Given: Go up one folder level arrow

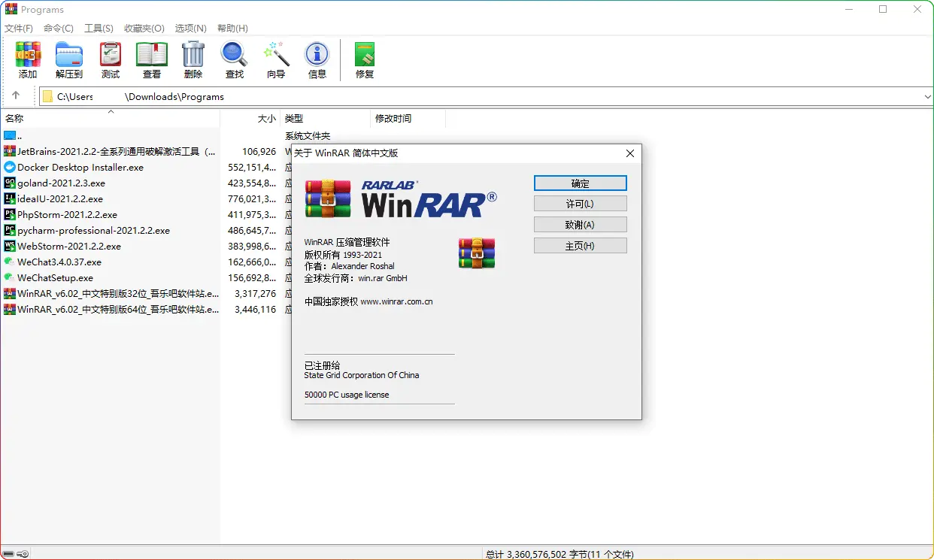Looking at the screenshot, I should (16, 96).
